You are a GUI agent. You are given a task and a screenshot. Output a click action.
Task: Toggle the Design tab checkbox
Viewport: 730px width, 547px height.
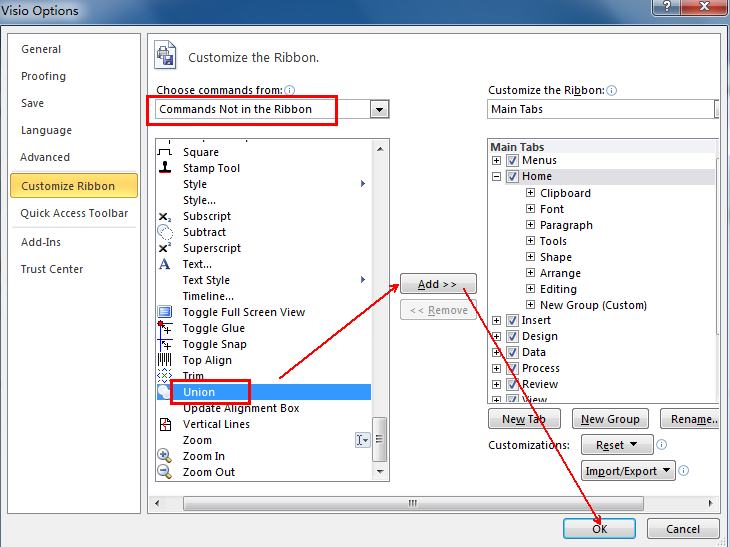coord(512,336)
